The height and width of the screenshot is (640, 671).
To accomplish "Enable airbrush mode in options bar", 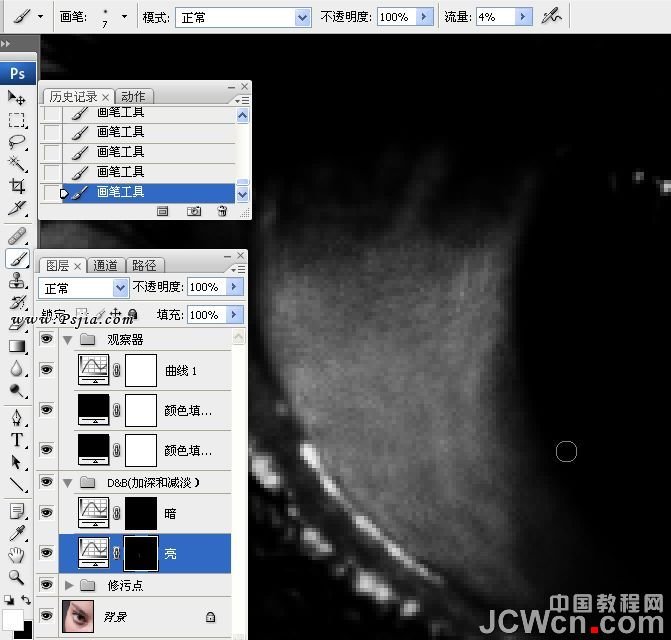I will [x=550, y=17].
